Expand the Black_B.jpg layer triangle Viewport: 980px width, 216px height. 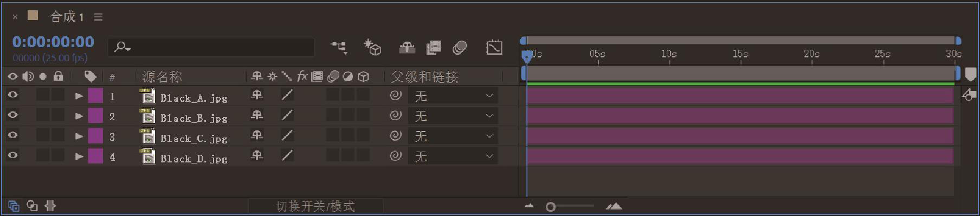tap(79, 116)
